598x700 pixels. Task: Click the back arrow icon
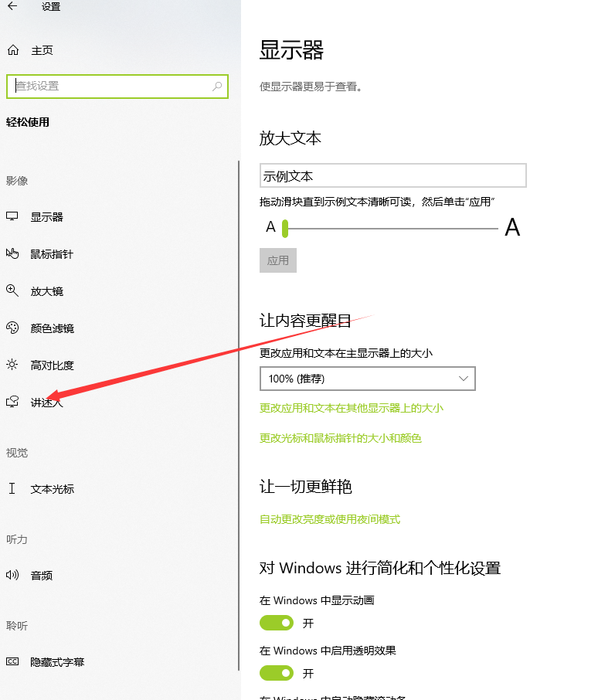click(12, 7)
